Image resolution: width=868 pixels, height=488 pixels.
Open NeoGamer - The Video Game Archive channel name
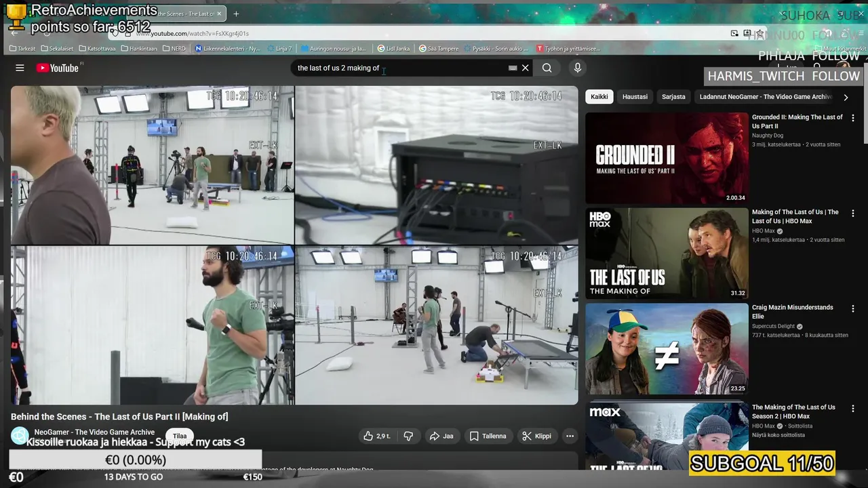[x=94, y=432]
